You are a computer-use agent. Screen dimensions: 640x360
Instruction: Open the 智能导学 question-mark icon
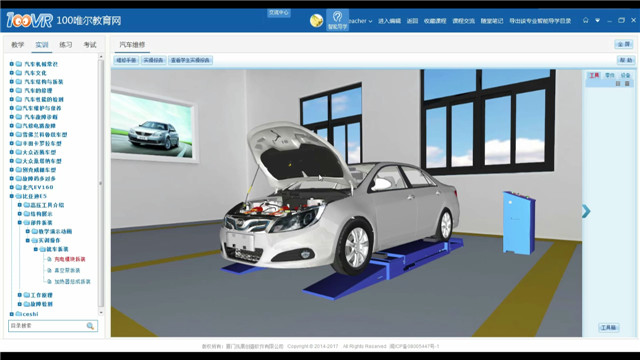pyautogui.click(x=337, y=17)
